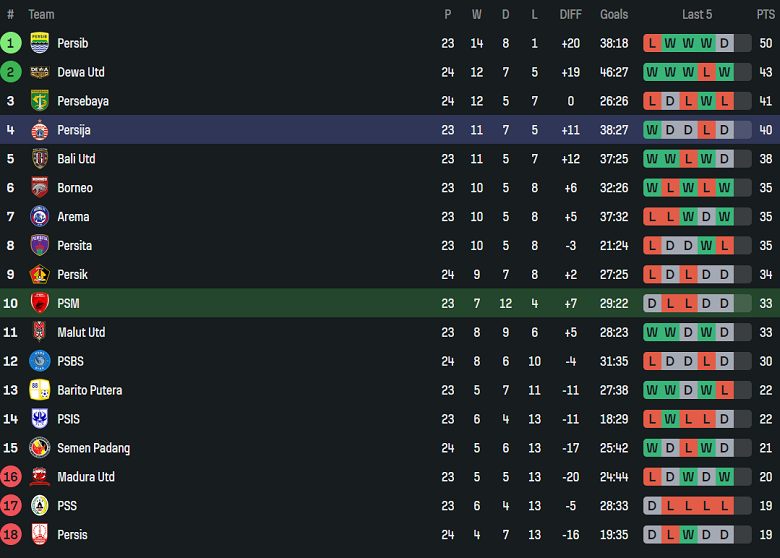This screenshot has width=780, height=558.
Task: Click the DIFF column header
Action: tap(570, 14)
